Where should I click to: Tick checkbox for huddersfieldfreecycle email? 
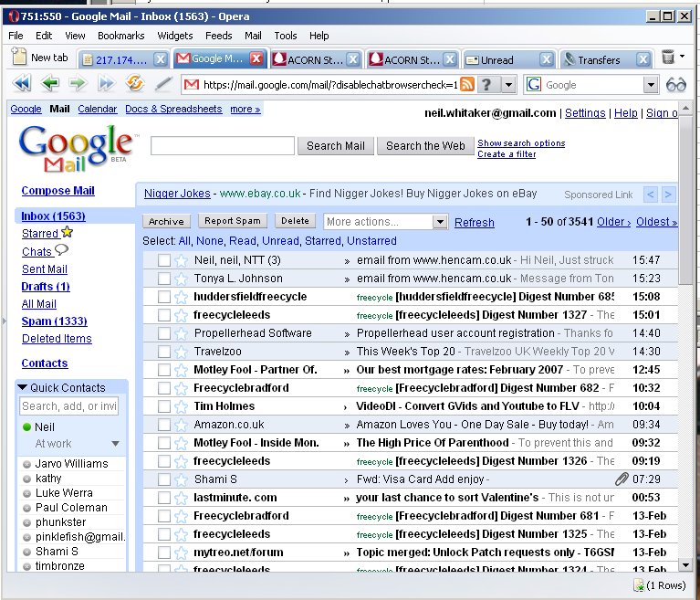click(164, 297)
